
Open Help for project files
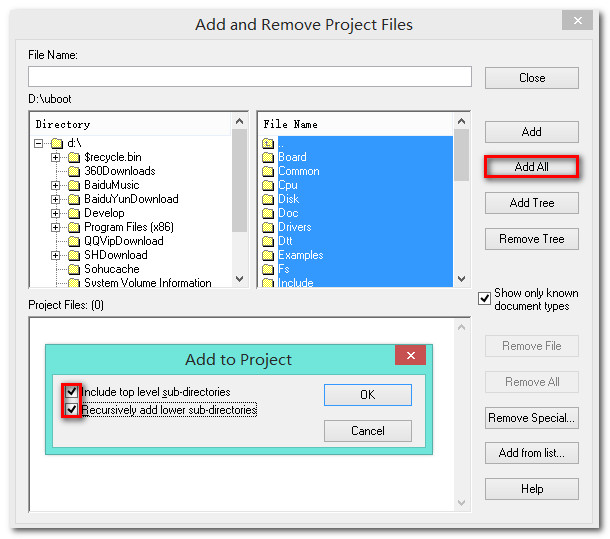[x=531, y=489]
